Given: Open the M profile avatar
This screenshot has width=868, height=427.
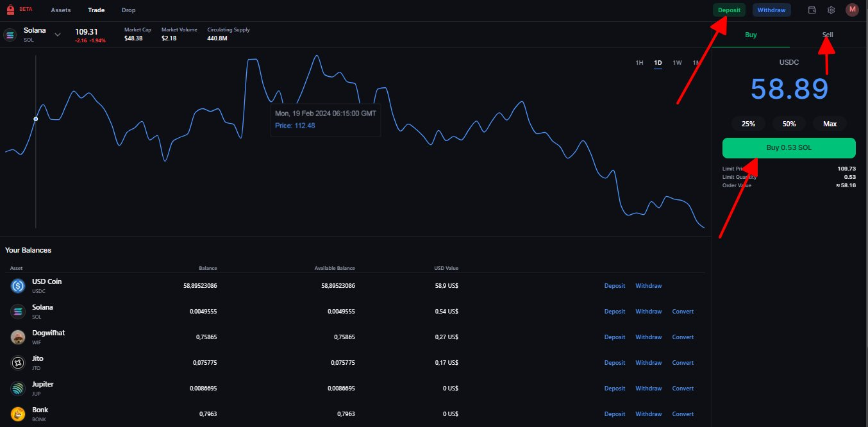Looking at the screenshot, I should [x=852, y=10].
